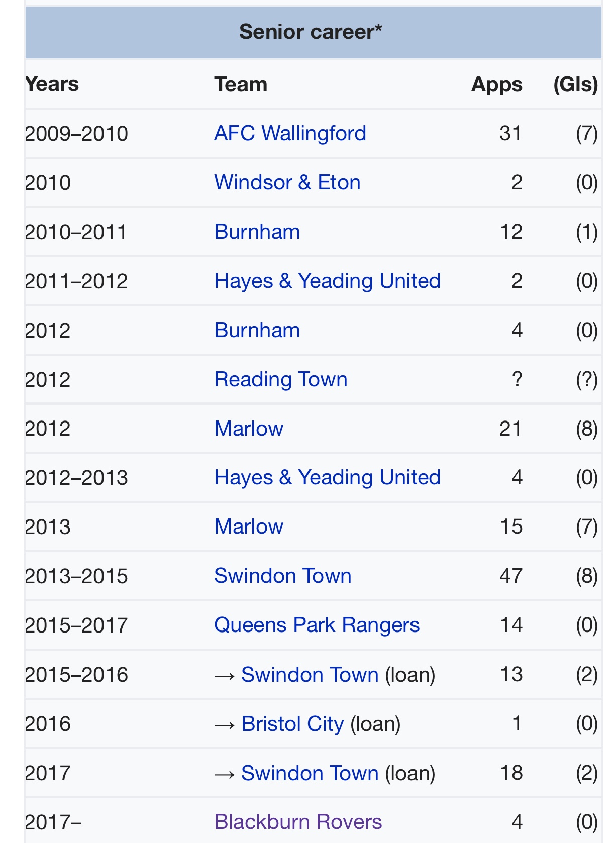The height and width of the screenshot is (843, 616).
Task: Open Burnham link in 2010–2011 row
Action: 257,232
